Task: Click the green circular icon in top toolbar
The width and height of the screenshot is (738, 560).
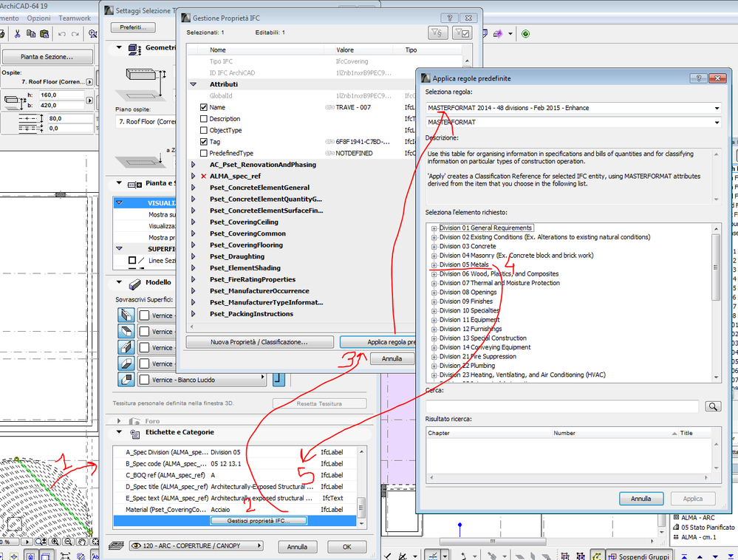Action: [526, 34]
